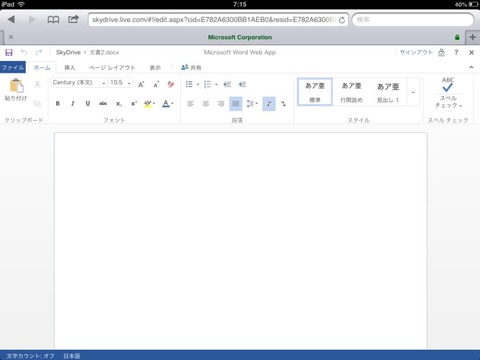Click the Save floppy disk icon
The width and height of the screenshot is (480, 360).
click(9, 52)
